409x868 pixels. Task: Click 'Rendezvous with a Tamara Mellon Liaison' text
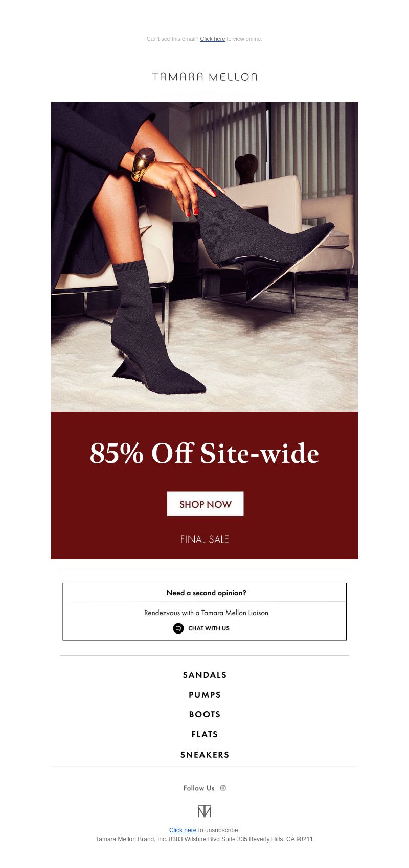point(206,613)
